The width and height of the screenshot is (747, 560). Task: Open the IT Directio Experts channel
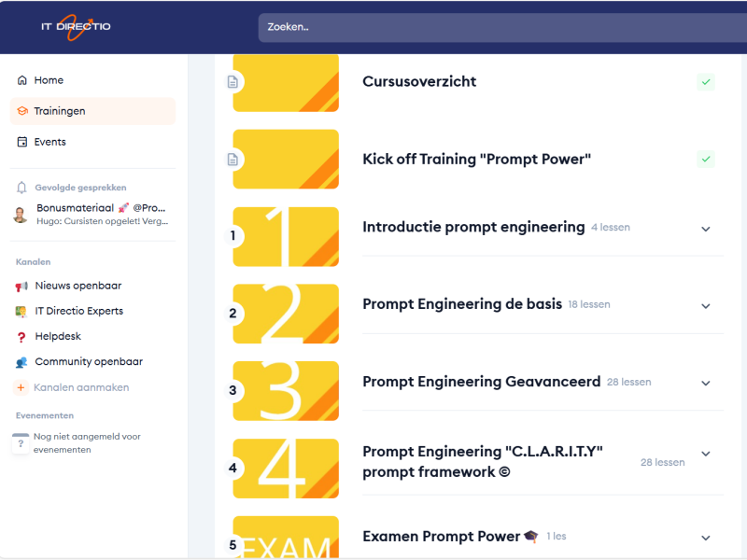(x=78, y=311)
